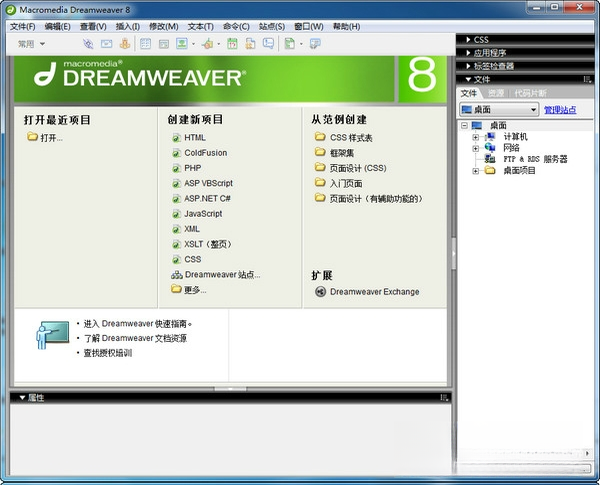Switch to the 代码片断 tab
The width and height of the screenshot is (600, 485).
click(x=530, y=93)
